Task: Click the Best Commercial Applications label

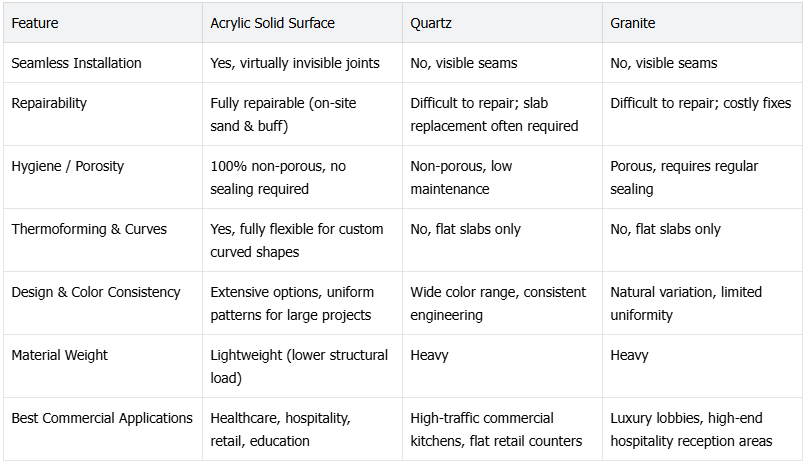Action: [102, 418]
